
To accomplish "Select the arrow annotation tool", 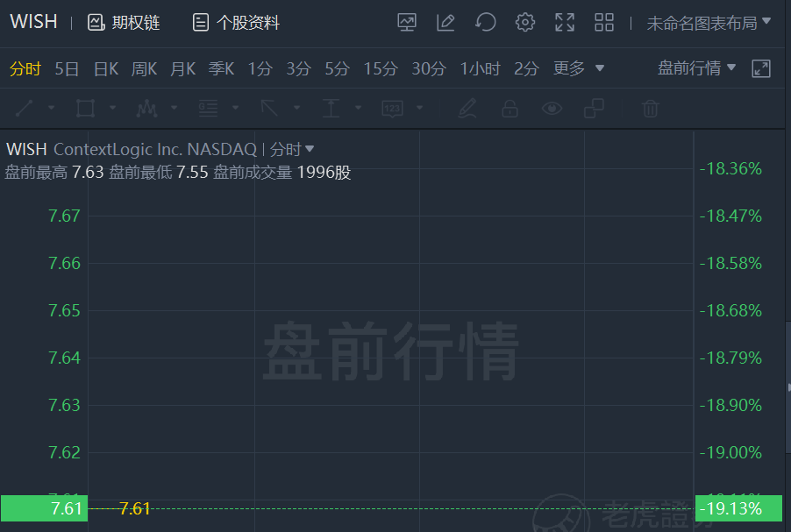I will coord(269,109).
